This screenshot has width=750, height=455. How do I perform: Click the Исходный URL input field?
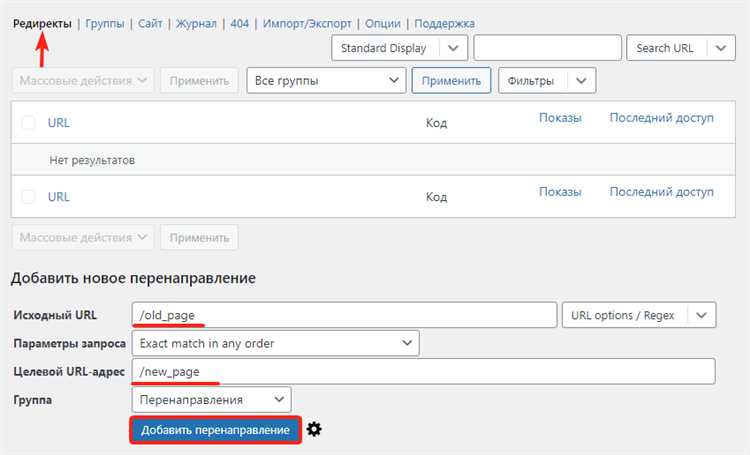[x=344, y=315]
